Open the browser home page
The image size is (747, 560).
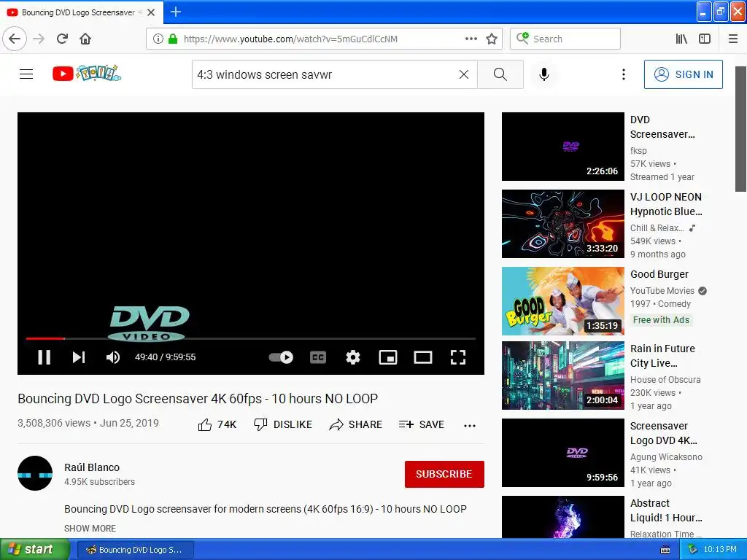pyautogui.click(x=85, y=39)
